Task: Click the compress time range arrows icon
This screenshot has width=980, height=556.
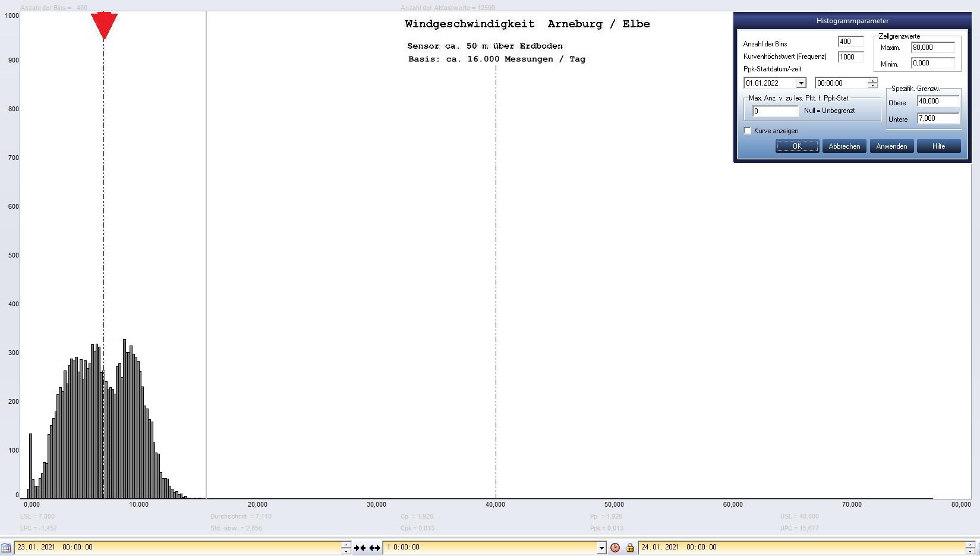Action: [x=360, y=548]
